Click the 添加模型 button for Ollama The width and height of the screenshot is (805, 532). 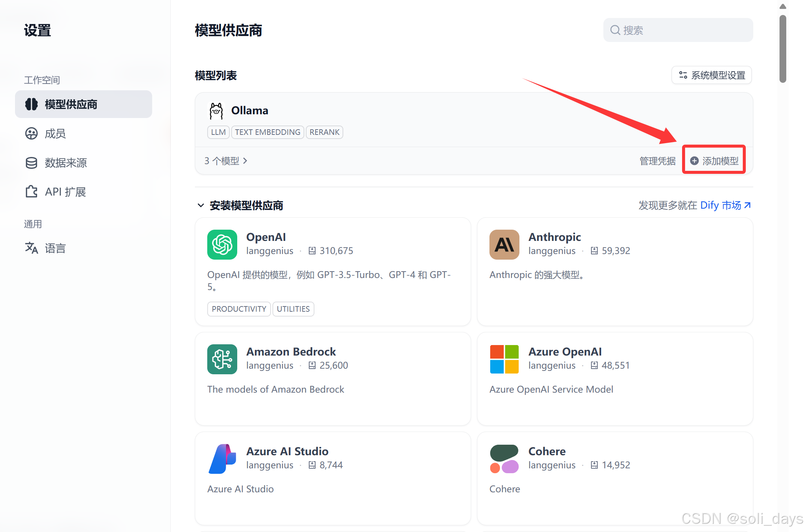pos(714,161)
